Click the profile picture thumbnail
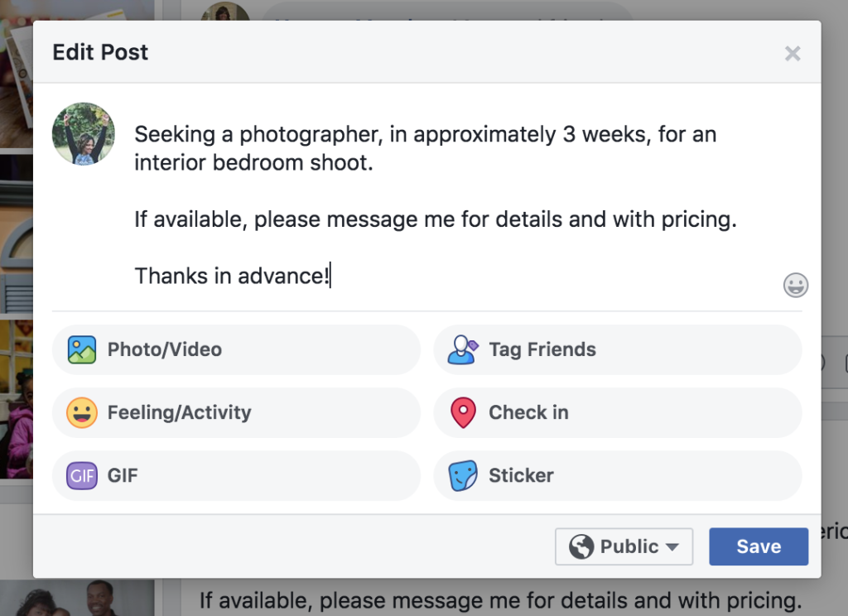The height and width of the screenshot is (616, 848). click(x=84, y=134)
